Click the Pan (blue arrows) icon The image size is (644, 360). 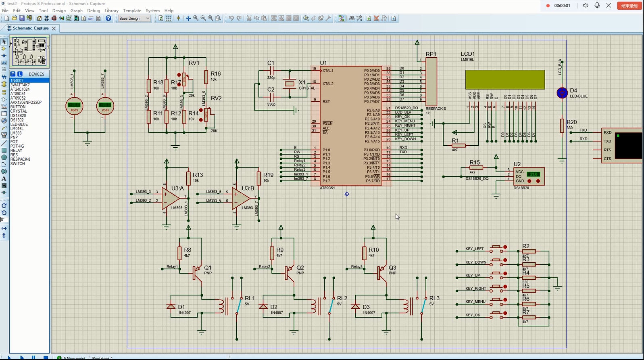(x=188, y=18)
